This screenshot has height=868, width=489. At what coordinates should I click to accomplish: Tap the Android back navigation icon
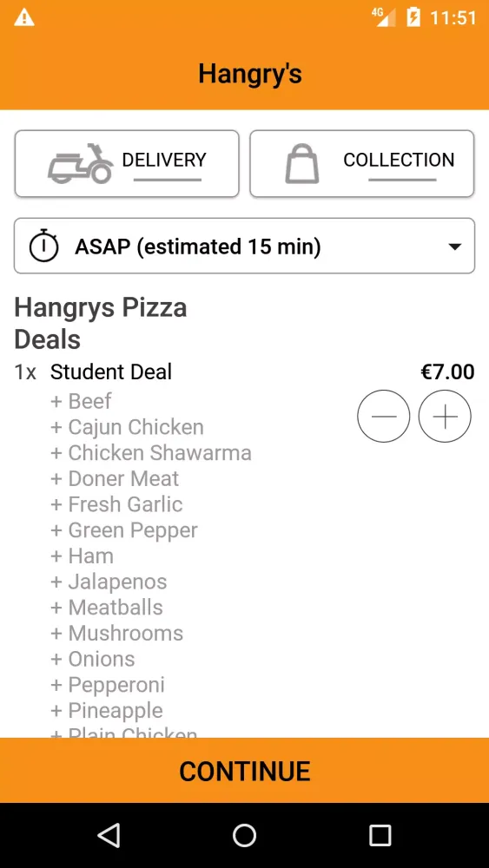[109, 835]
